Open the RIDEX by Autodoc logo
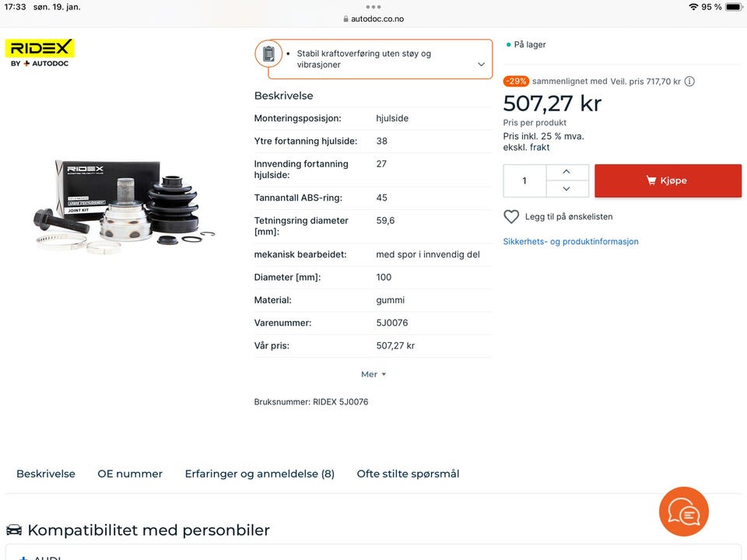Screen dimensions: 747x560 pyautogui.click(x=40, y=53)
